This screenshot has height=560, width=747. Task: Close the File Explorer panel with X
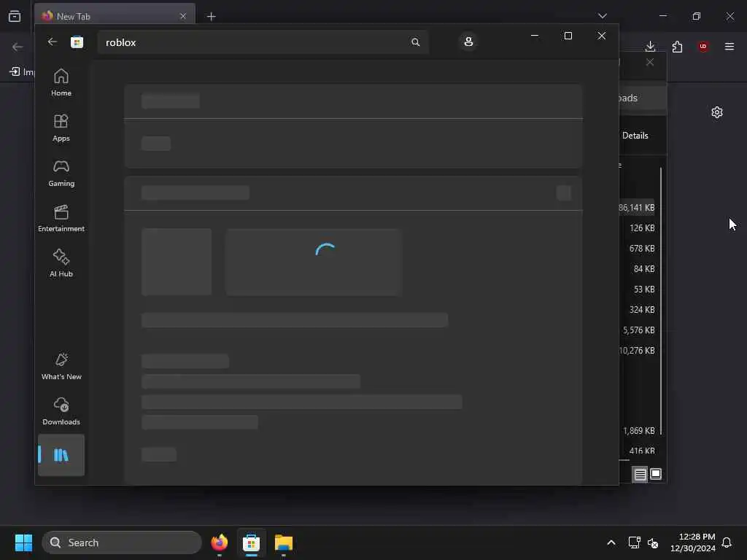(650, 63)
